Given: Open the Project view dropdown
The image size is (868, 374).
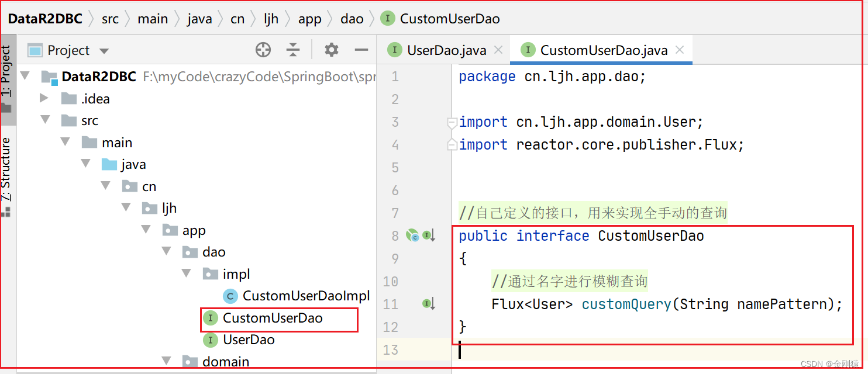Looking at the screenshot, I should click(x=104, y=50).
